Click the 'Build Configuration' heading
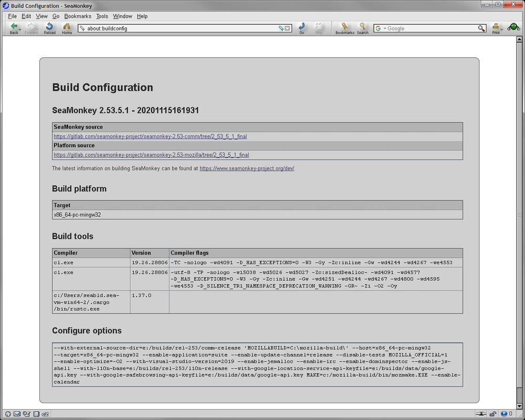Image resolution: width=525 pixels, height=420 pixels. click(102, 88)
